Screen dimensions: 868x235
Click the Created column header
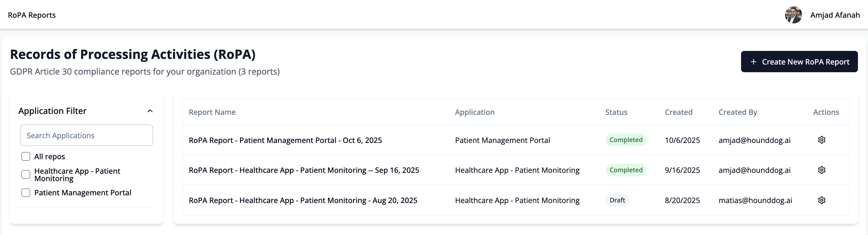point(678,112)
